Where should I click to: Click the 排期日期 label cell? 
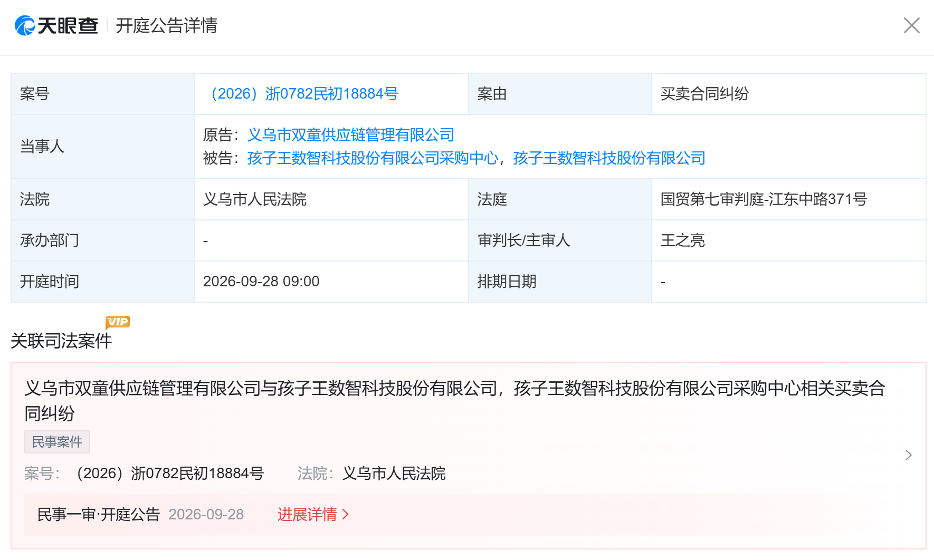[560, 282]
